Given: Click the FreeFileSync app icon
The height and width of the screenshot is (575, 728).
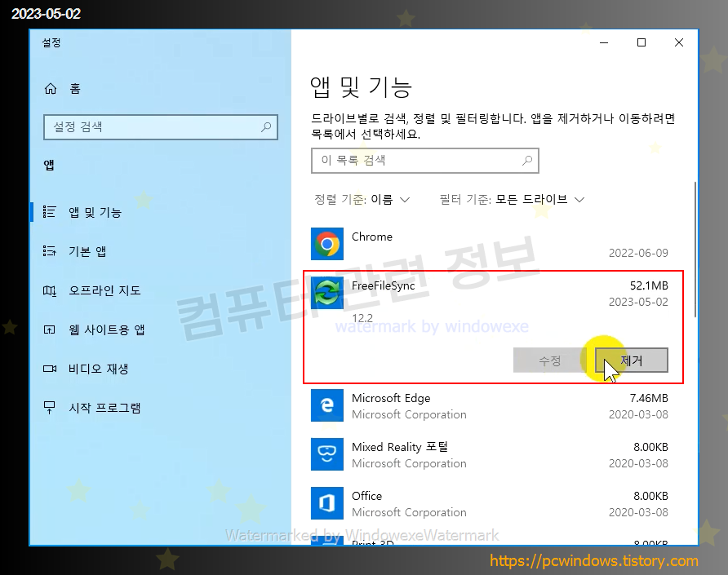Looking at the screenshot, I should [x=326, y=293].
